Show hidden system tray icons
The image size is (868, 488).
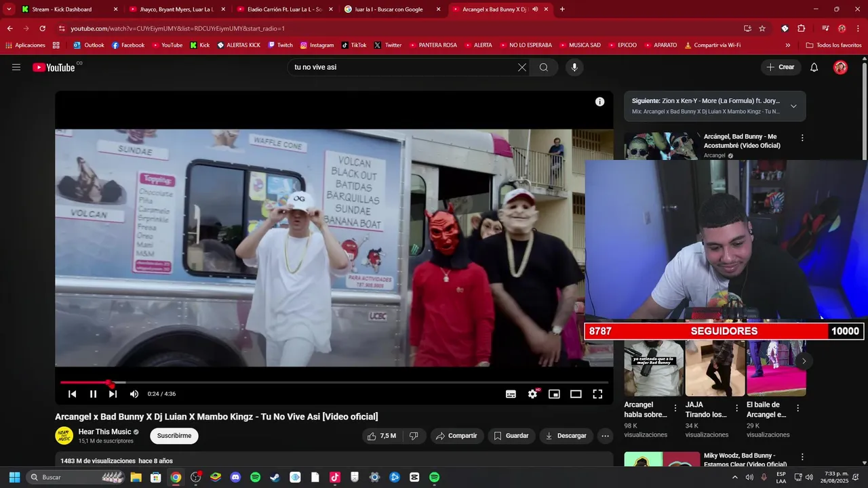(x=734, y=477)
